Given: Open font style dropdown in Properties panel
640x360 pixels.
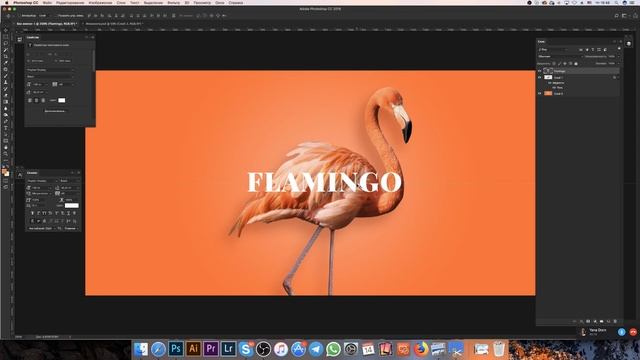Looking at the screenshot, I should (51, 77).
